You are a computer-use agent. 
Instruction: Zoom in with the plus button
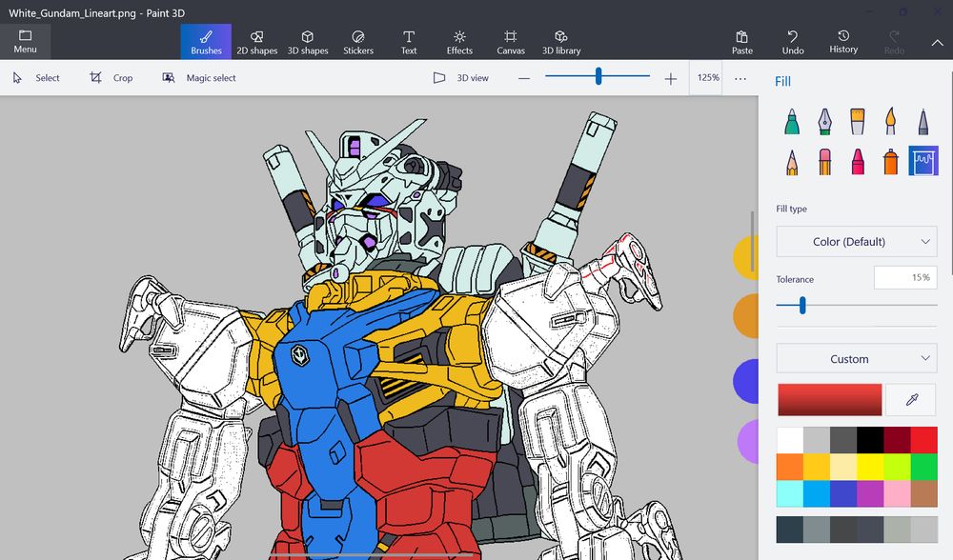[x=670, y=78]
